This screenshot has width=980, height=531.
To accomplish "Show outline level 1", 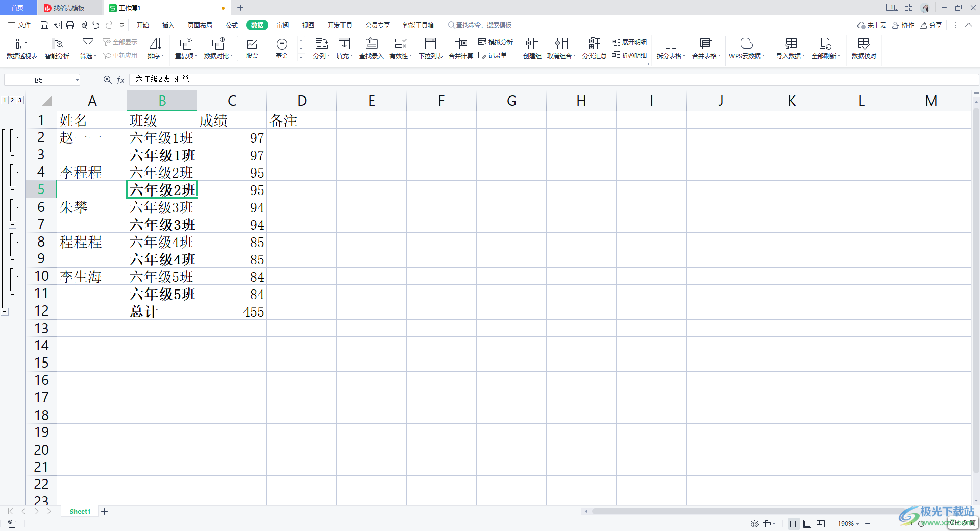I will pyautogui.click(x=5, y=100).
